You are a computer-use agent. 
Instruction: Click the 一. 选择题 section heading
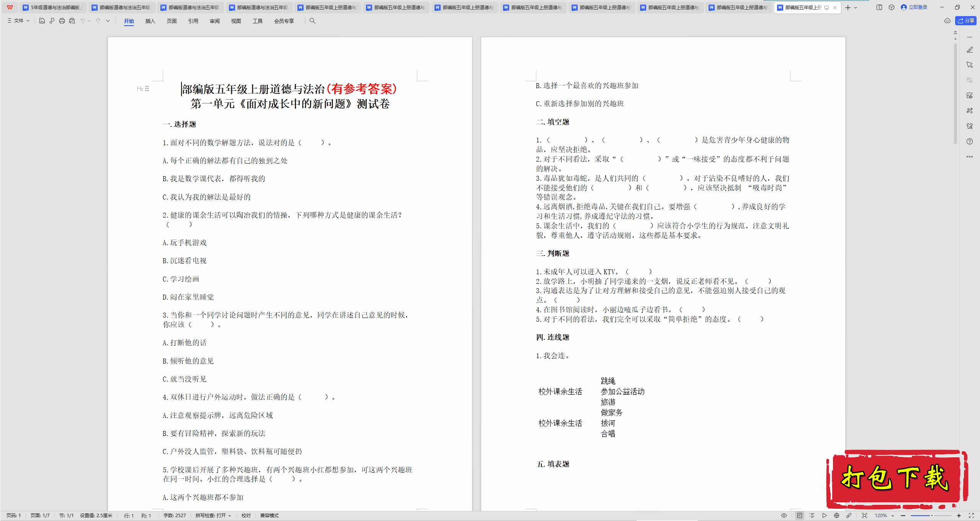[180, 124]
